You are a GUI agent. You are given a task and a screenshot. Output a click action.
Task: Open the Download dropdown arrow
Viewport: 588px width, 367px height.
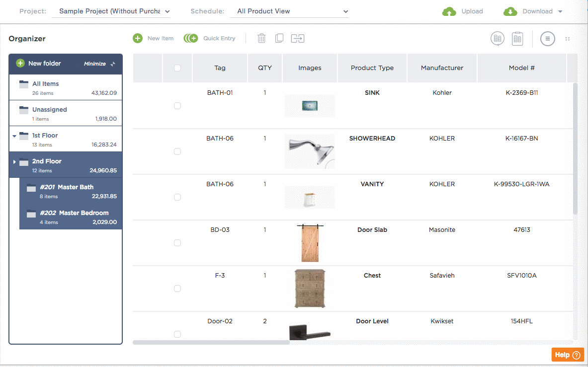click(560, 11)
